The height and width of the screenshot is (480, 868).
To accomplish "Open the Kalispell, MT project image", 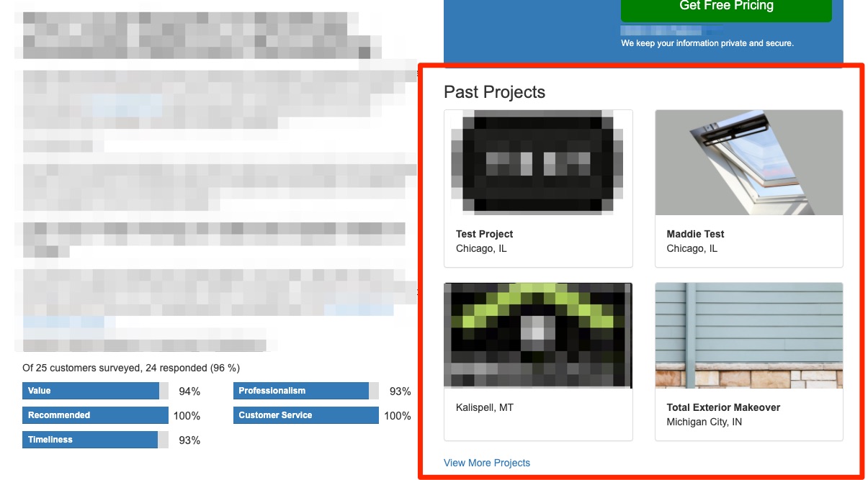I will point(538,335).
